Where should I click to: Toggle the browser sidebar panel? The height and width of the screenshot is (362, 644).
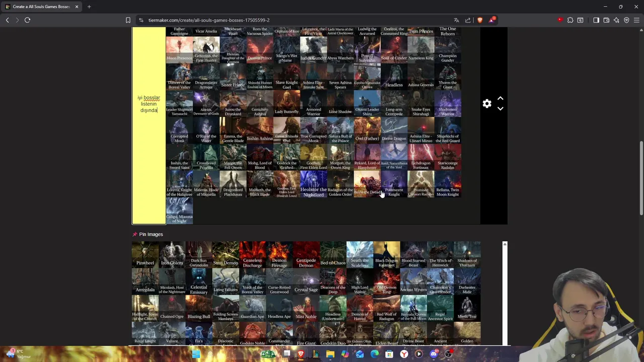coord(596,20)
